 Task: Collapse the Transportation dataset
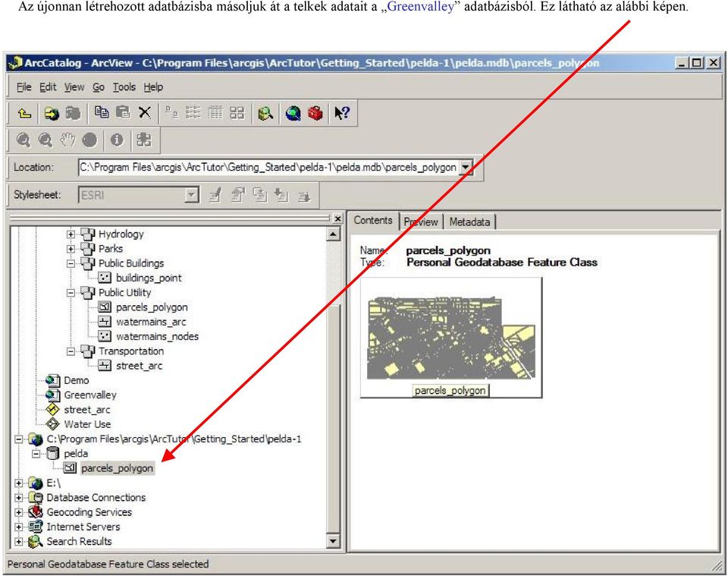click(71, 351)
